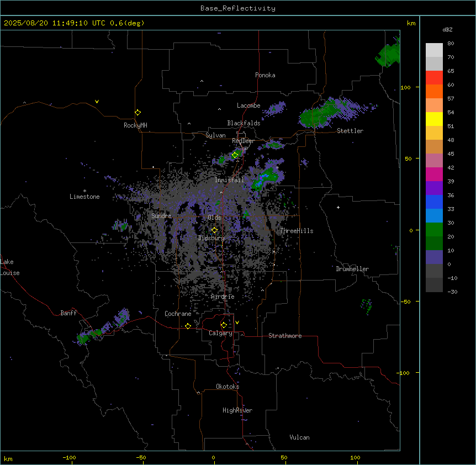
Task: Click the Sylvan town label
Action: (215, 135)
